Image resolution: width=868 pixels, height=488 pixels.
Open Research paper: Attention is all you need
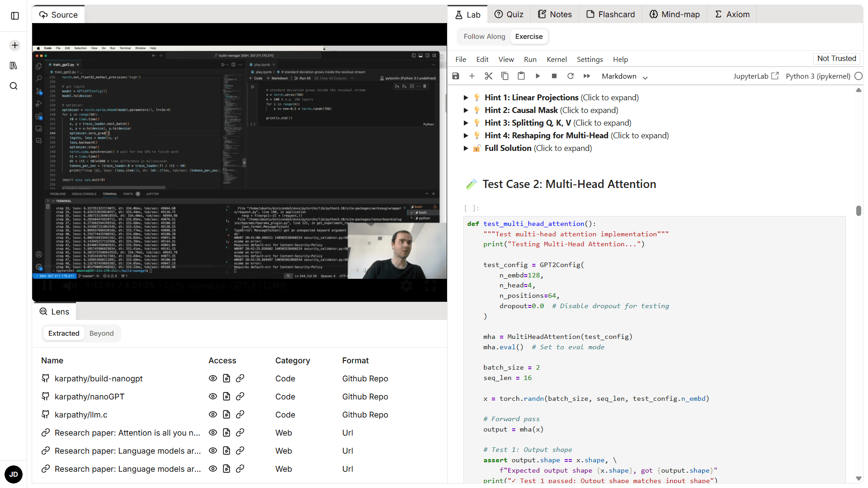coord(127,433)
